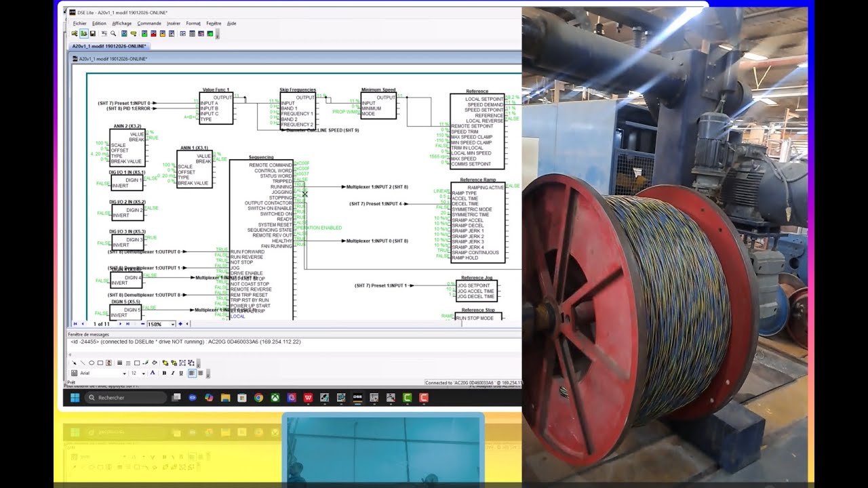The height and width of the screenshot is (488, 868).
Task: Click the DIG I/O 1 IN (X5.1) block
Action: [127, 182]
